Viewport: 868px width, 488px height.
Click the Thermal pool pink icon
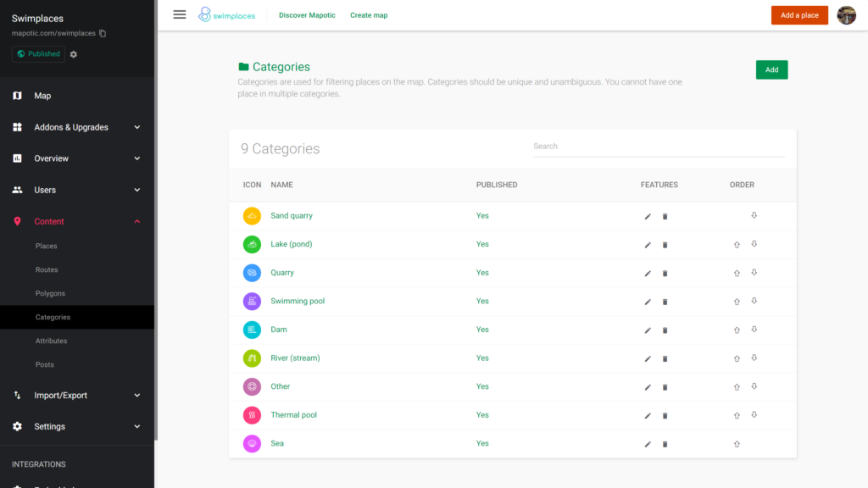(x=252, y=415)
